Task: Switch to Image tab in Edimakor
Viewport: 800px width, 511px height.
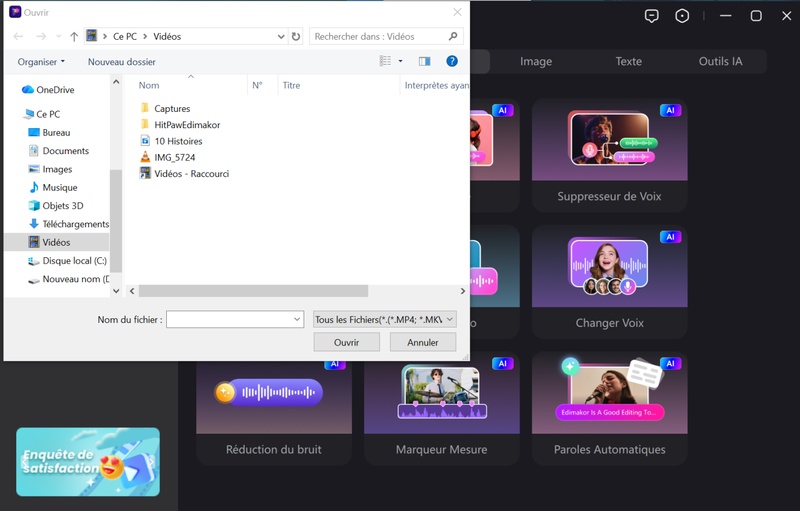Action: tap(536, 62)
